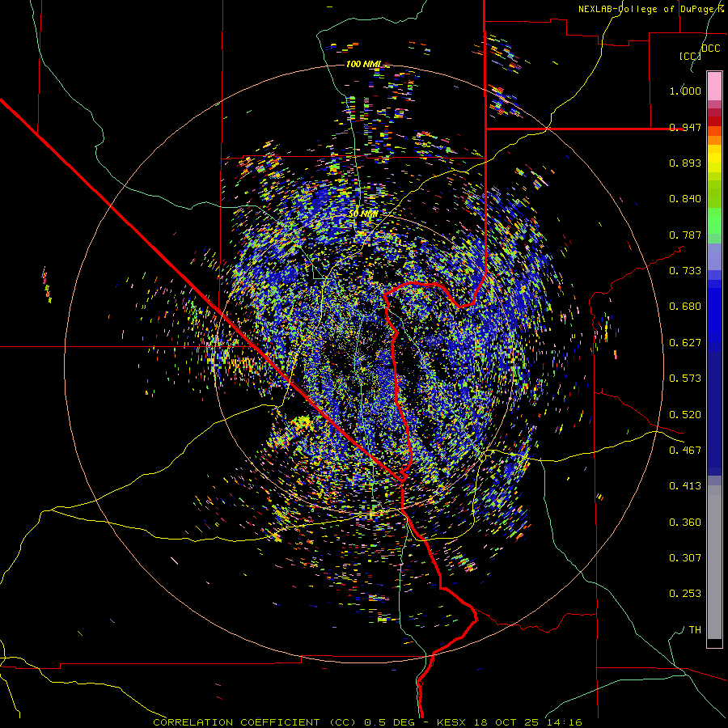Click the [CC] legend unit label
The image size is (728, 728).
tap(690, 56)
